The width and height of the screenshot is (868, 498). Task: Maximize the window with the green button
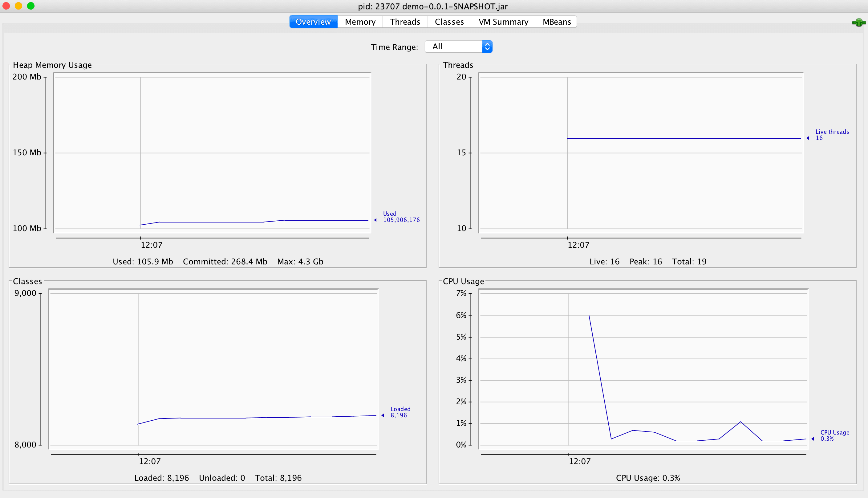coord(31,6)
